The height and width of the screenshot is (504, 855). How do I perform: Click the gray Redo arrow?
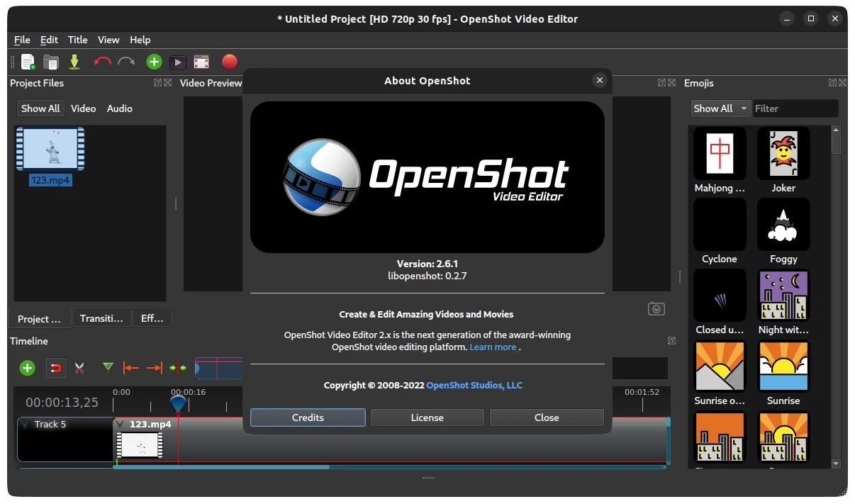click(126, 62)
